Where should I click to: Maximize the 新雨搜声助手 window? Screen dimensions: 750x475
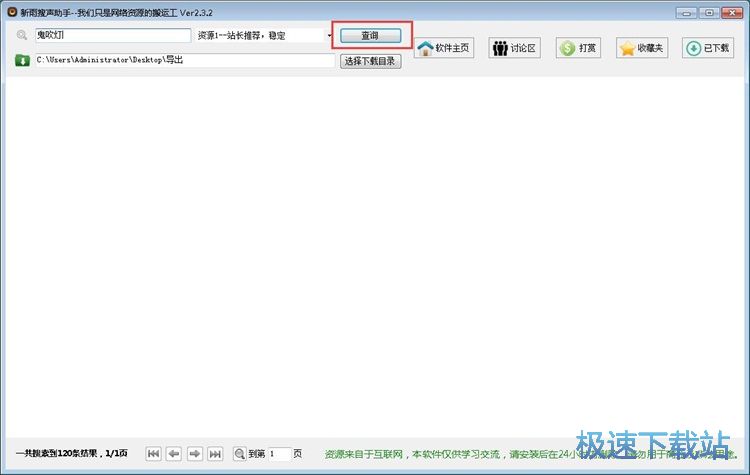tap(709, 12)
